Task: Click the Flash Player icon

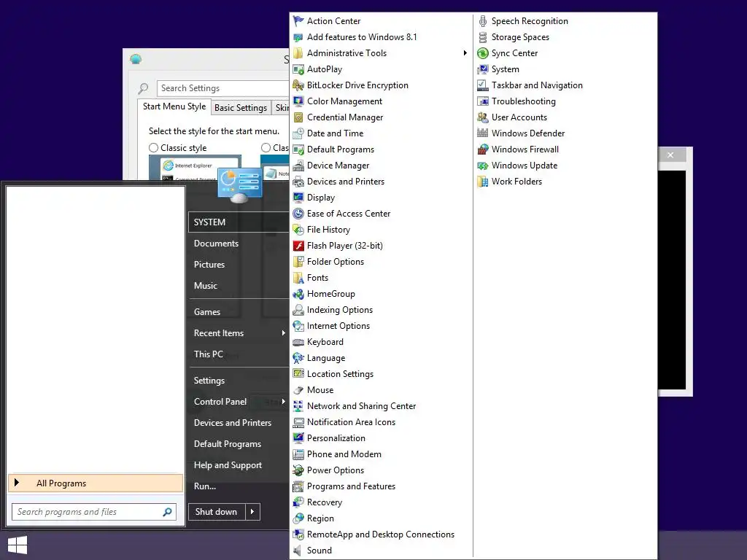Action: click(x=298, y=246)
